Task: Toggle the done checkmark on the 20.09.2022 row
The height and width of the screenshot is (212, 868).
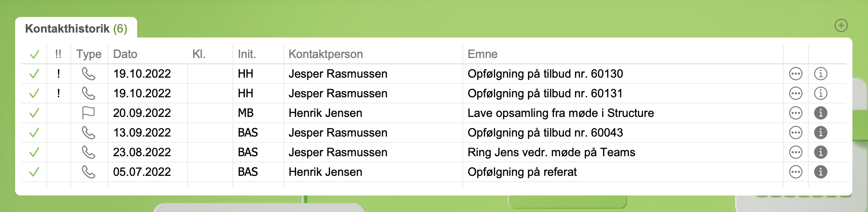Action: 34,113
